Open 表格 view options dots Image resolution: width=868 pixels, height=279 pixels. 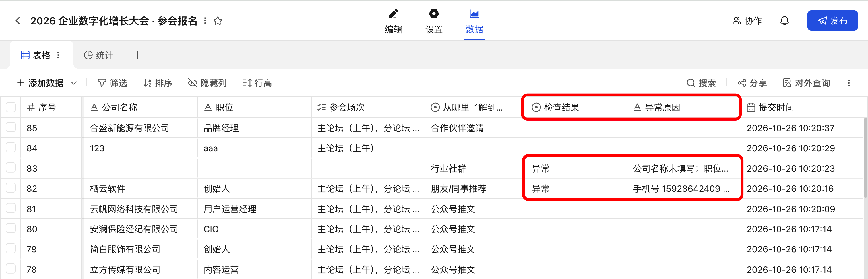(58, 55)
